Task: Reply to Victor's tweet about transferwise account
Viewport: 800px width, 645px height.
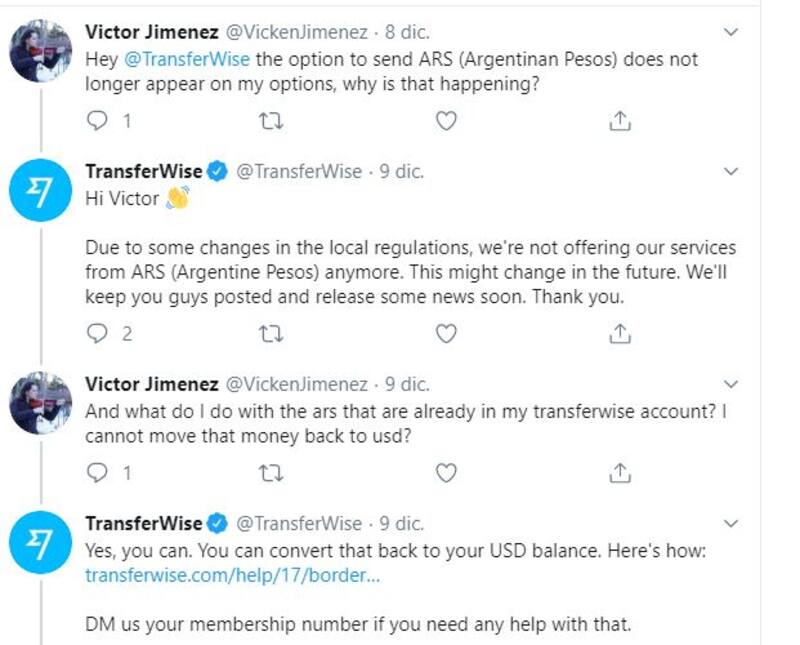Action: point(97,472)
